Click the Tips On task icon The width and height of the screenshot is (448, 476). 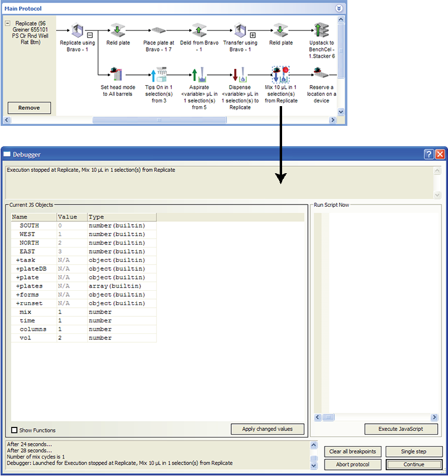point(158,74)
